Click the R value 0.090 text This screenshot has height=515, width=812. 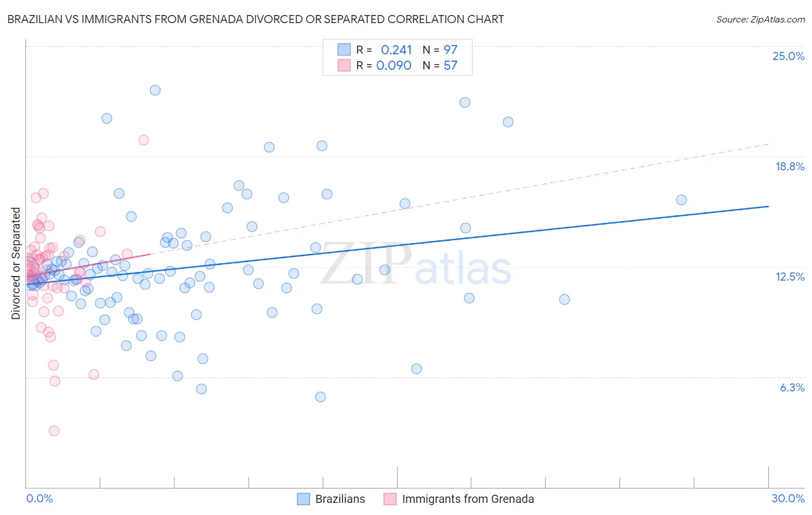coord(394,65)
